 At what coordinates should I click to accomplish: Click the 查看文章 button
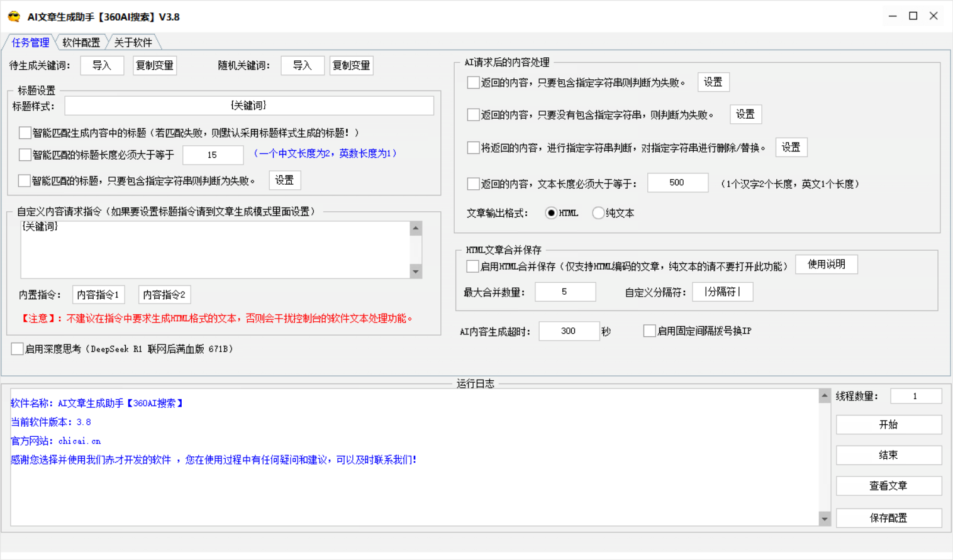tap(889, 486)
